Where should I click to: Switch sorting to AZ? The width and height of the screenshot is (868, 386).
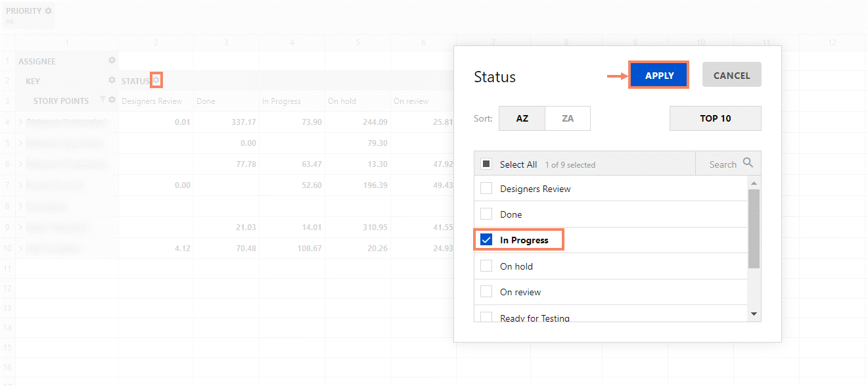[x=522, y=118]
